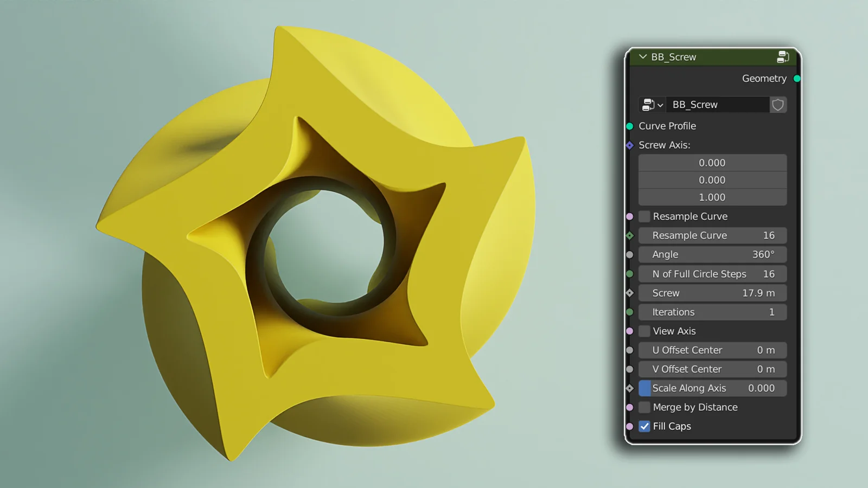Click the node group icon in BB_Screw header
This screenshot has height=488, width=868.
point(783,56)
